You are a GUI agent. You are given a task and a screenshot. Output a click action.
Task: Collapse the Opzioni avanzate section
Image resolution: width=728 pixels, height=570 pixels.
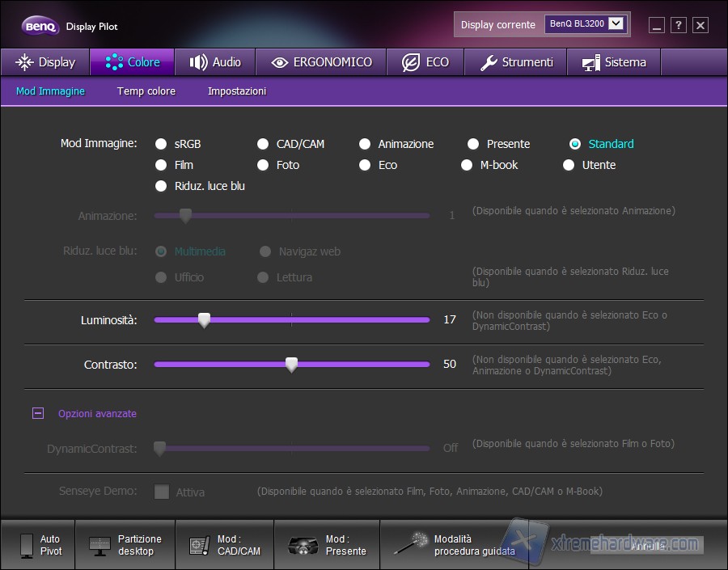[38, 413]
